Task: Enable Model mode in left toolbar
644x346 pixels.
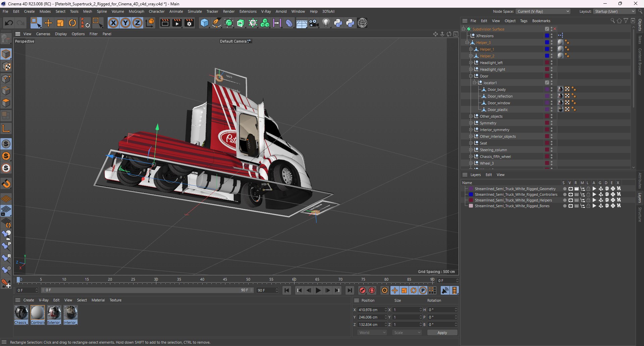Action: (6, 54)
